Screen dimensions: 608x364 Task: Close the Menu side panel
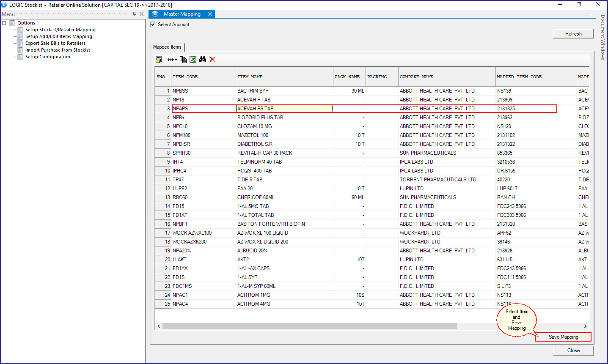pyautogui.click(x=141, y=14)
